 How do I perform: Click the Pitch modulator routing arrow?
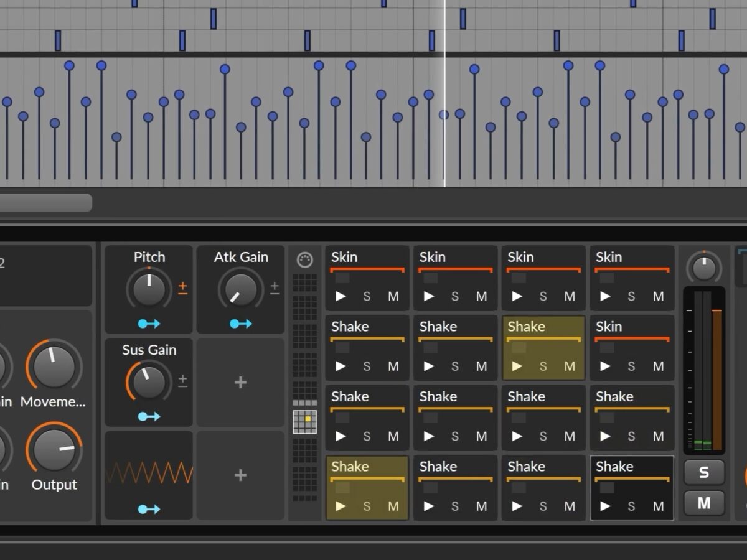149,324
